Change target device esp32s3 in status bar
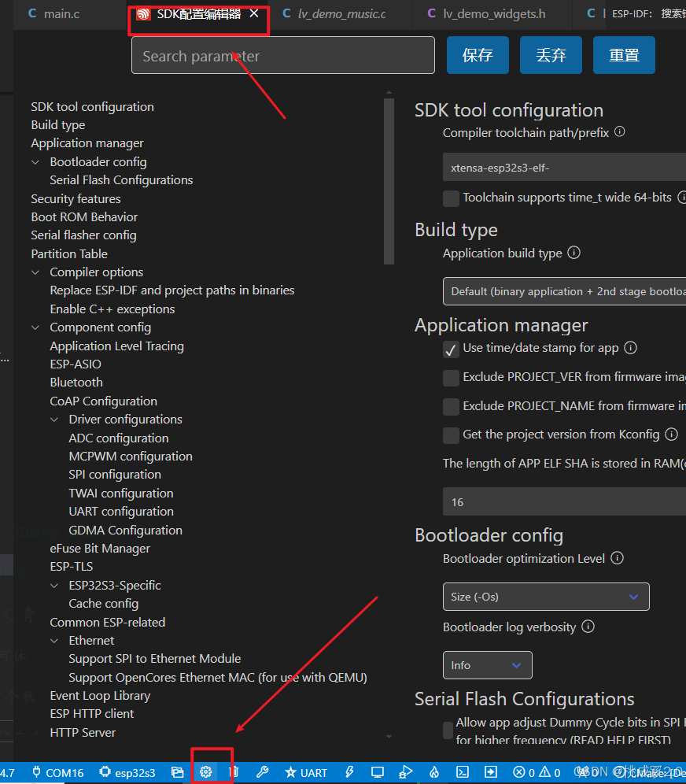This screenshot has width=686, height=784. pos(127,772)
